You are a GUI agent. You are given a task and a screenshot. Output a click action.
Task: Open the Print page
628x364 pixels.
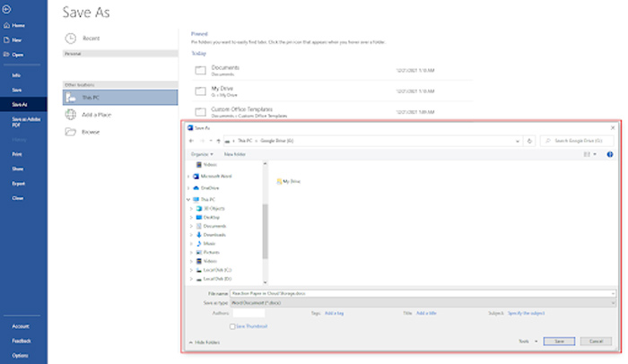coord(17,154)
